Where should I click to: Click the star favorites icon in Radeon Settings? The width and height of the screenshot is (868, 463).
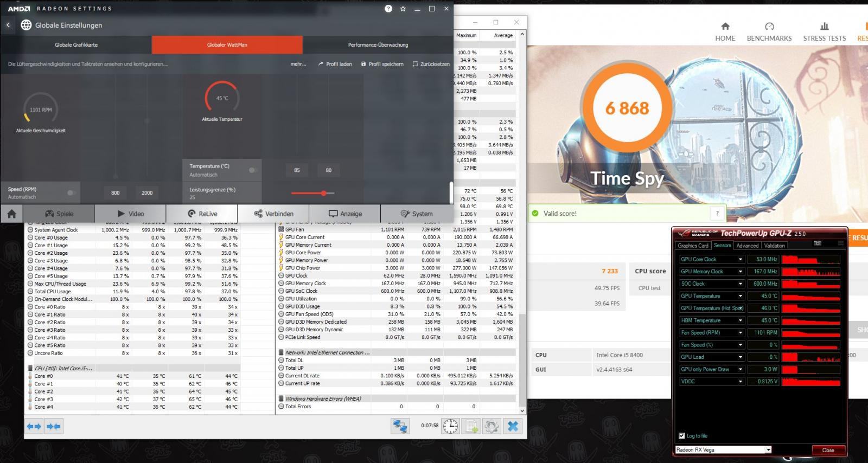pyautogui.click(x=403, y=9)
